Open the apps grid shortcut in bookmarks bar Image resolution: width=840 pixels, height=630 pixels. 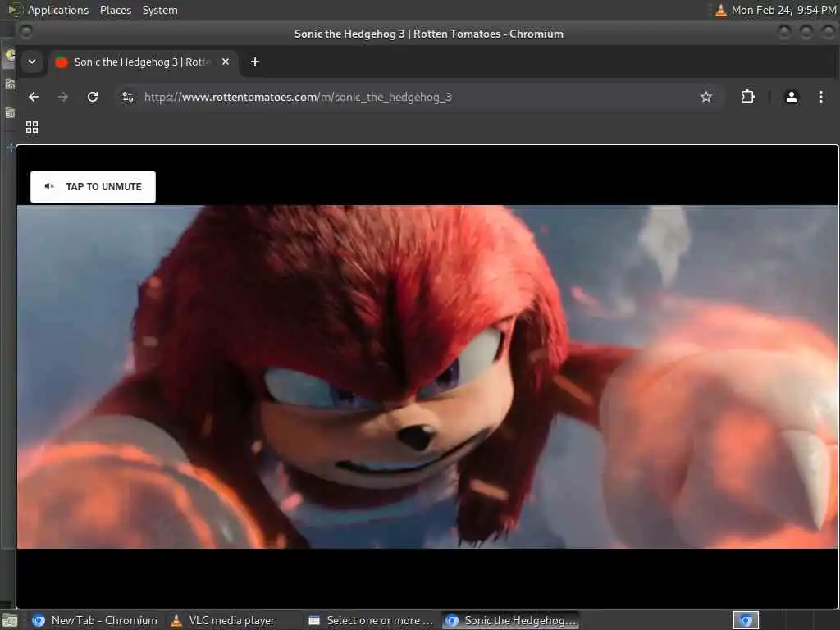[32, 127]
